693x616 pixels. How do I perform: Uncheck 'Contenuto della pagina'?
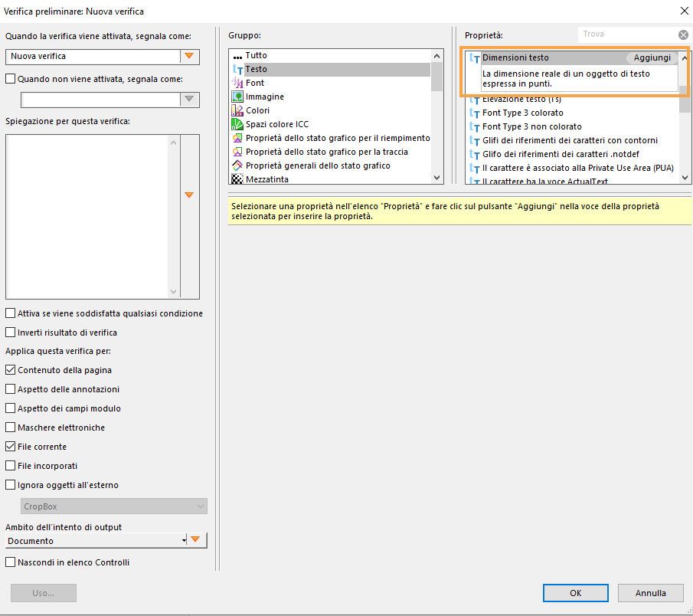(10, 370)
